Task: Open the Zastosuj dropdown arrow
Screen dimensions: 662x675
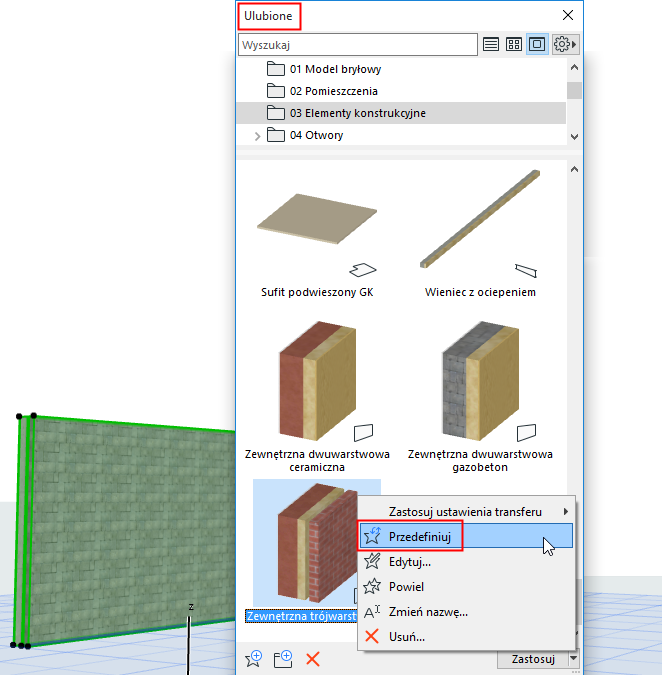Action: pyautogui.click(x=573, y=658)
